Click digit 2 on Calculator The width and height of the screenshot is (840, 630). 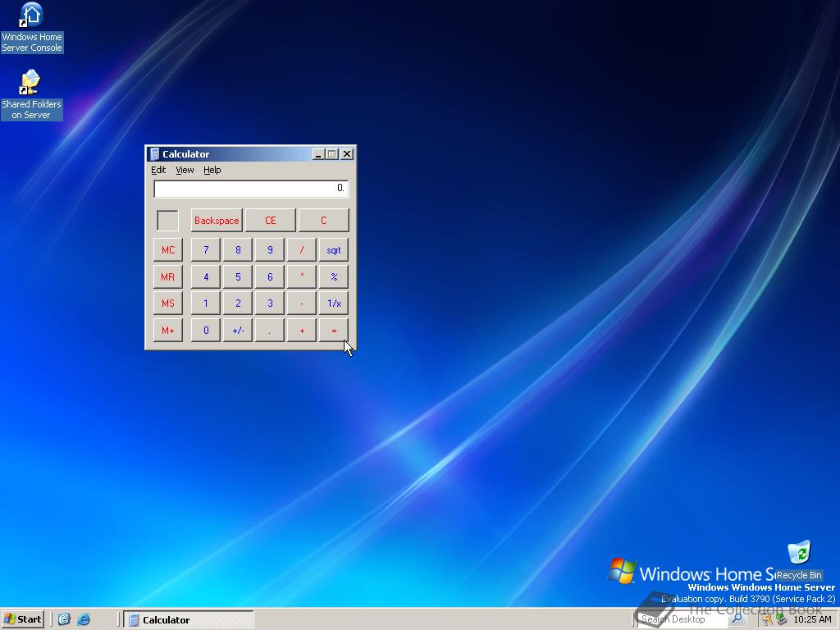point(238,304)
